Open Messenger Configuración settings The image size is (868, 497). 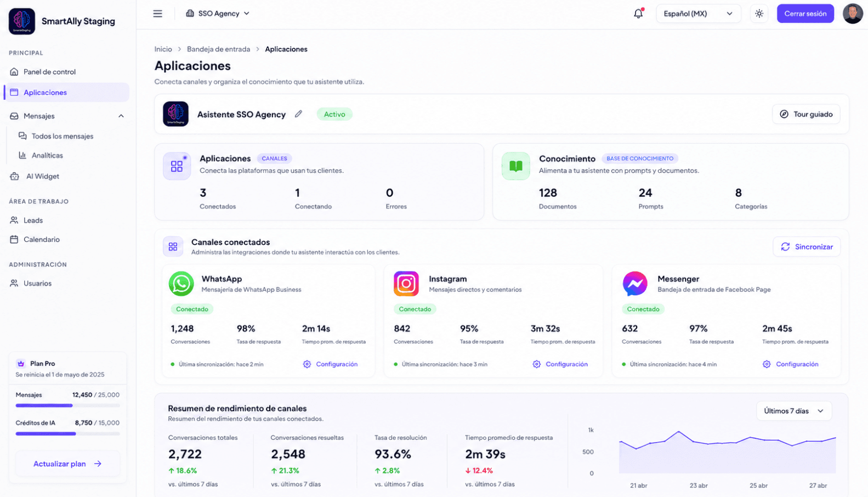coord(791,364)
